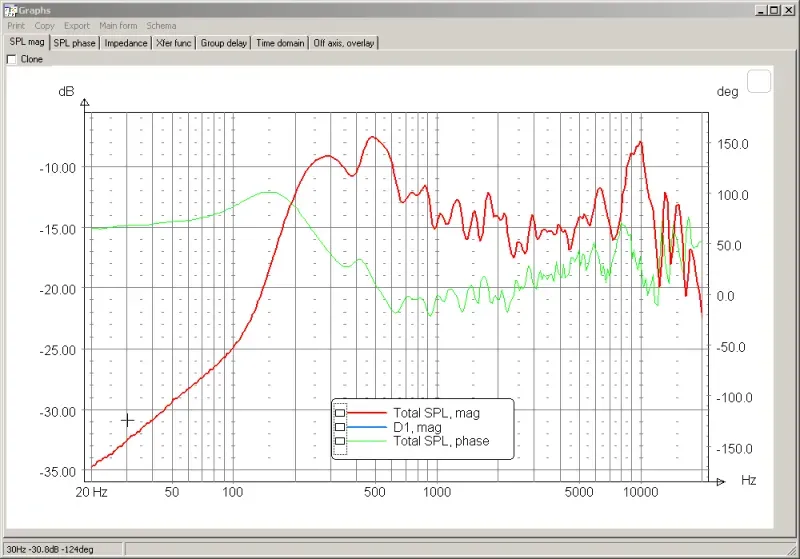Click the green Total SPL phase line sample
This screenshot has width=800, height=559.
coord(366,441)
